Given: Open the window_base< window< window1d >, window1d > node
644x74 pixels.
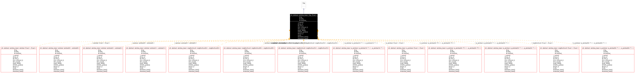Looking at the screenshot, I should point(146,60).
